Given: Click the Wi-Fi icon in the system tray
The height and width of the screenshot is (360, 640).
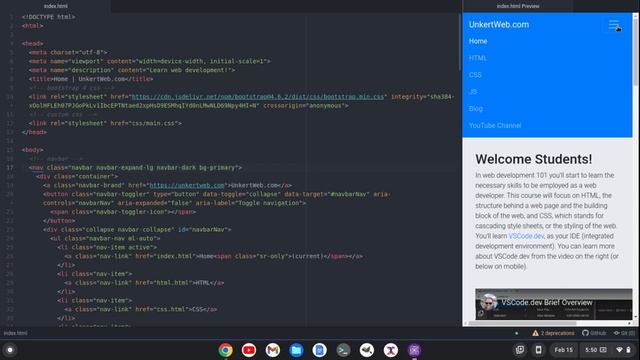Looking at the screenshot, I should click(x=619, y=350).
